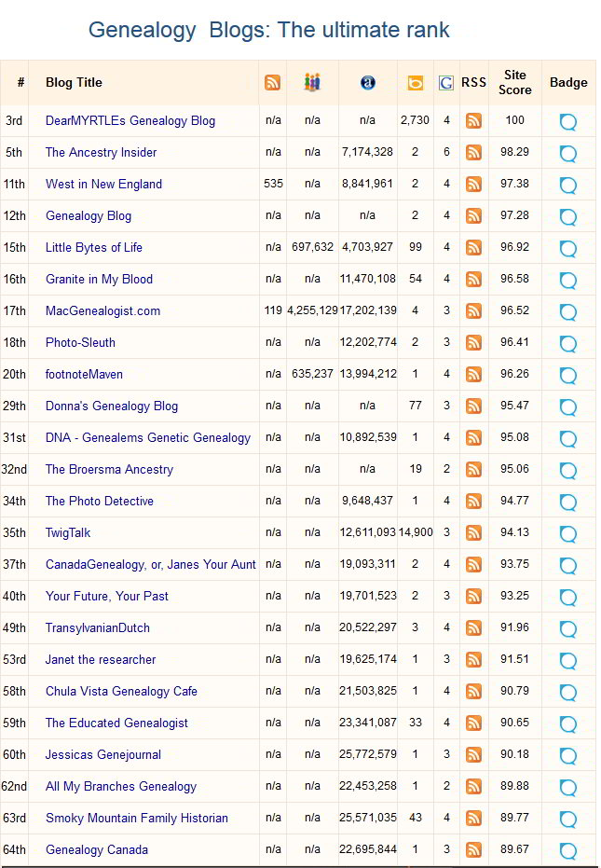601x868 pixels.
Task: Open RSS feed icon for footnoteMaven
Action: click(473, 374)
